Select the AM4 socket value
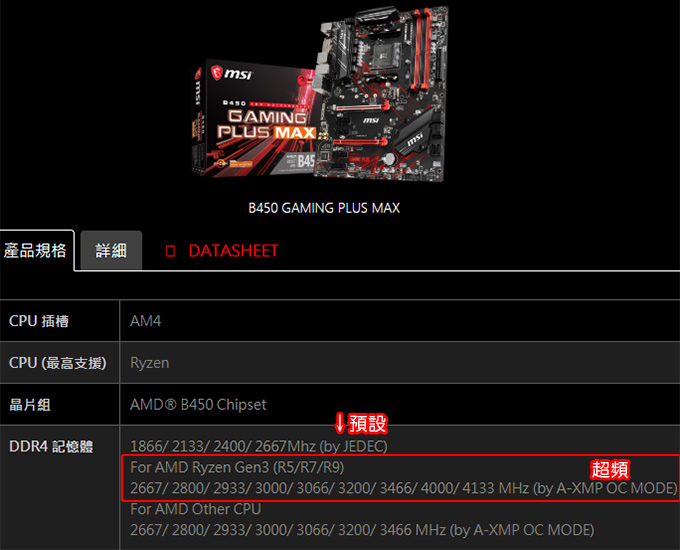 coord(145,321)
